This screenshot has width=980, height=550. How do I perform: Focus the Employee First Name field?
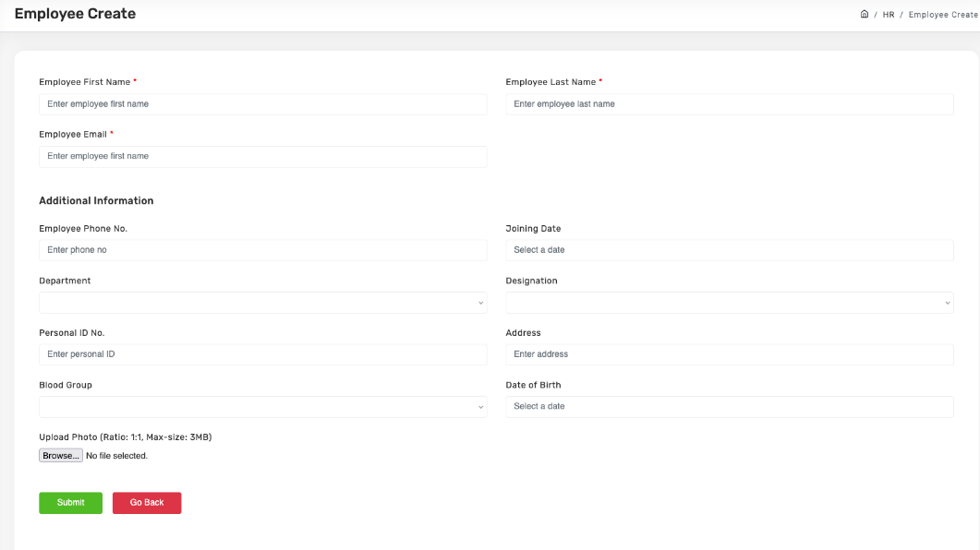[263, 104]
